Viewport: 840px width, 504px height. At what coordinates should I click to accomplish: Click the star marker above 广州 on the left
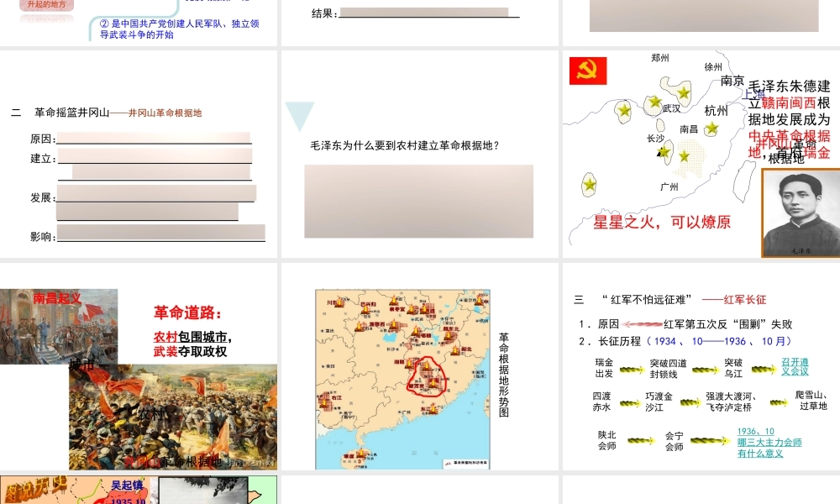[x=590, y=185]
